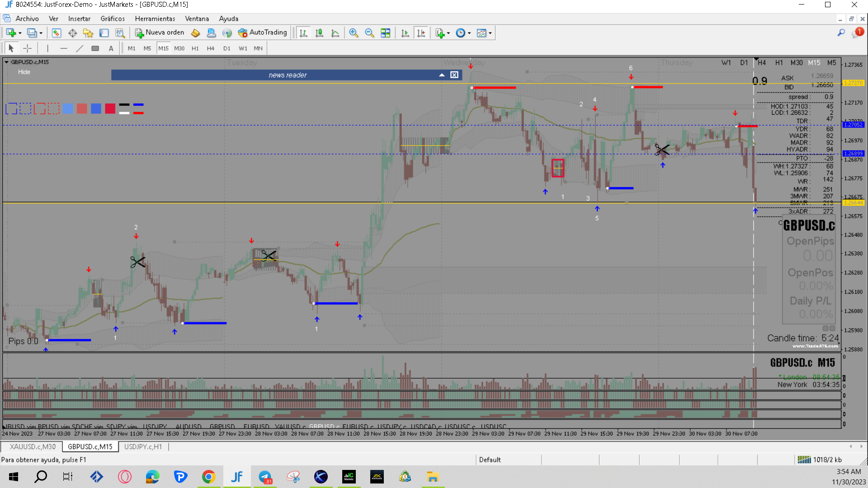Click the zoom out magnifier icon
868x488 pixels.
coord(369,33)
